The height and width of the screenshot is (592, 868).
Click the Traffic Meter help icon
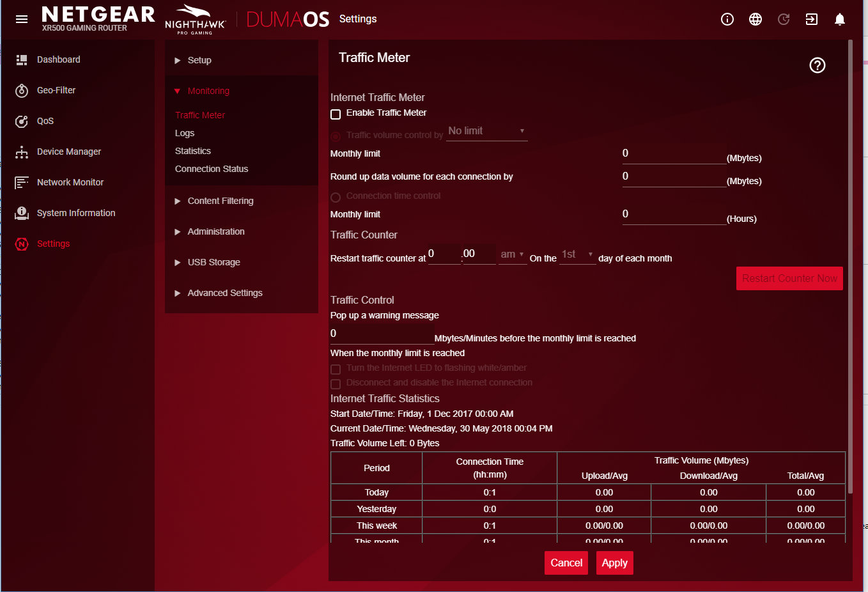817,65
